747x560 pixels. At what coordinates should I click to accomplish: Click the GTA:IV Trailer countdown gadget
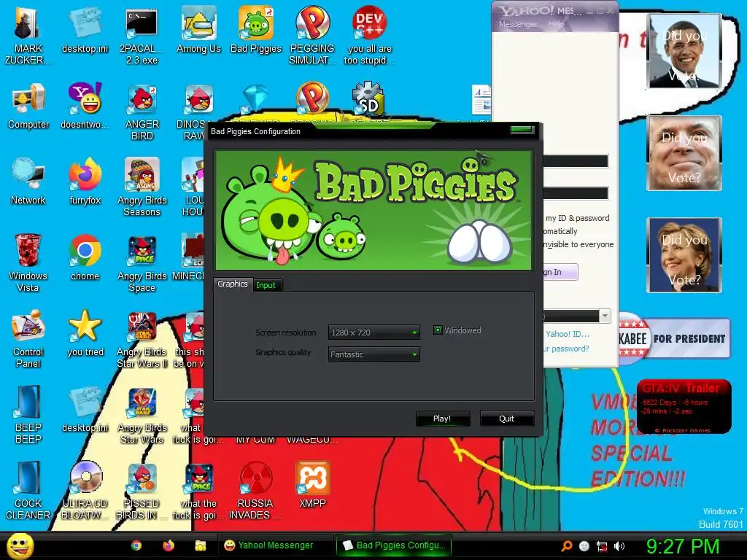684,407
